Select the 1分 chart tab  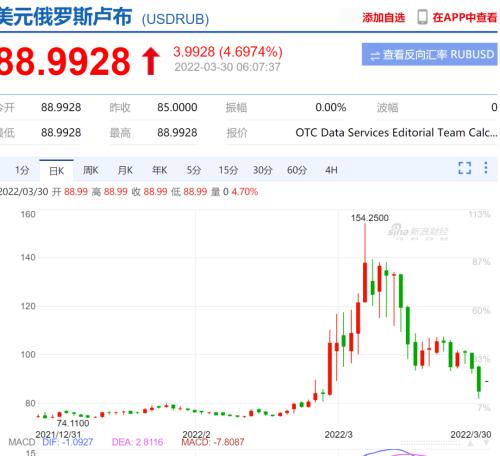click(x=22, y=170)
